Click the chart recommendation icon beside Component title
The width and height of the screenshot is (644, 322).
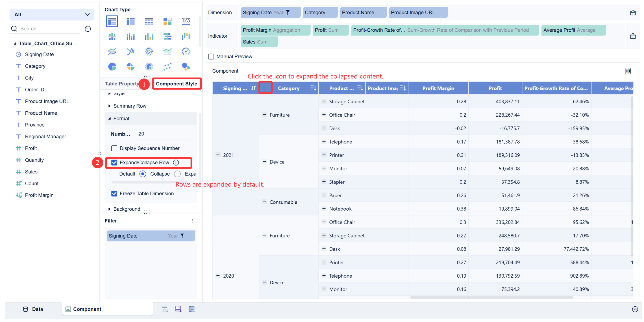[x=628, y=71]
